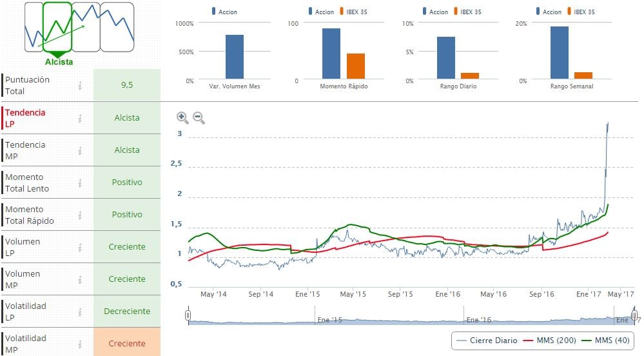The image size is (644, 356).
Task: Open info icon for Volumen LP
Action: 80,248
